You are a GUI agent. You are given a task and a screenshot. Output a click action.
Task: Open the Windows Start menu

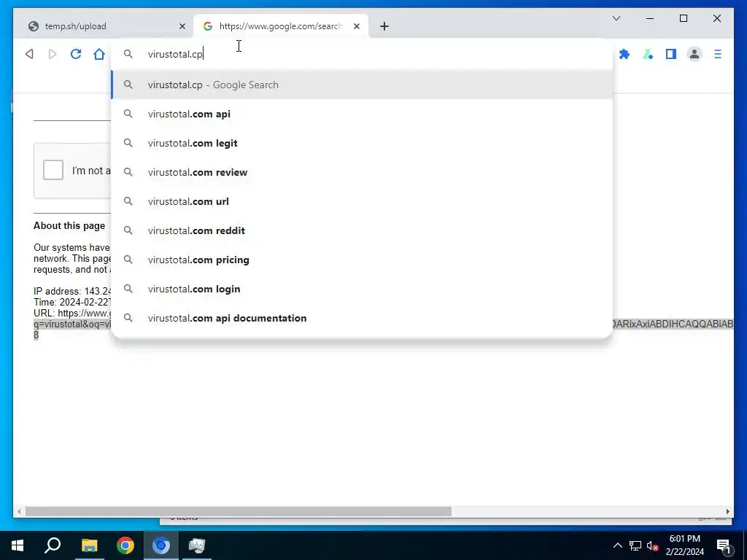(x=18, y=545)
